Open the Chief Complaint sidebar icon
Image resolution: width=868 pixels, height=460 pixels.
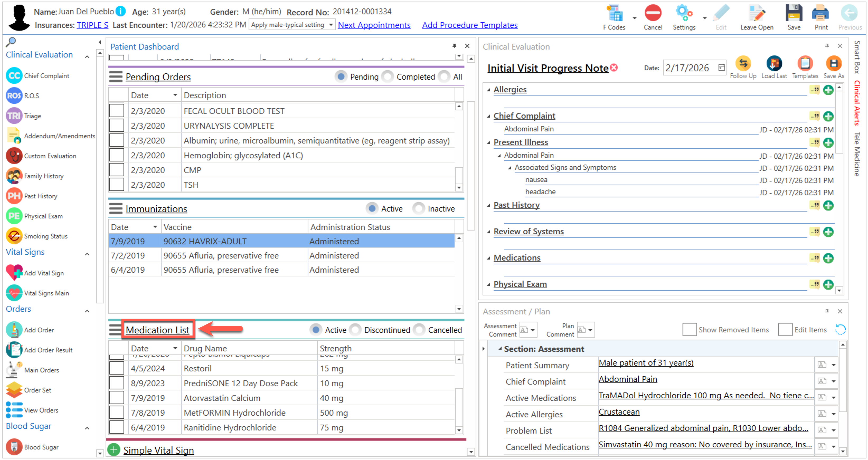pos(14,76)
